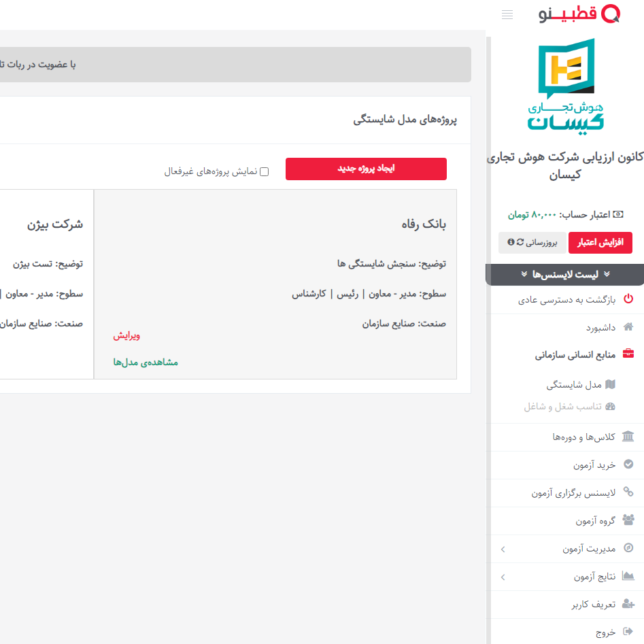The width and height of the screenshot is (644, 644).
Task: Click the افزایش اعتبار button
Action: pos(600,242)
